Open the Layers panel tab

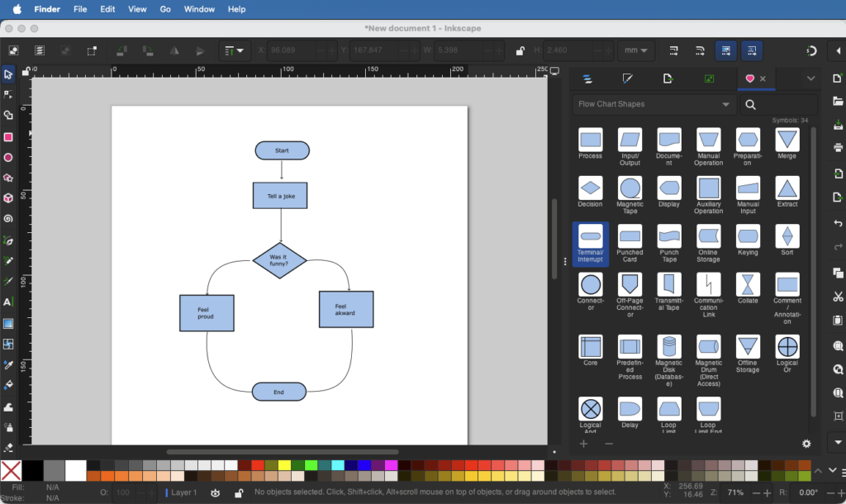(x=587, y=78)
